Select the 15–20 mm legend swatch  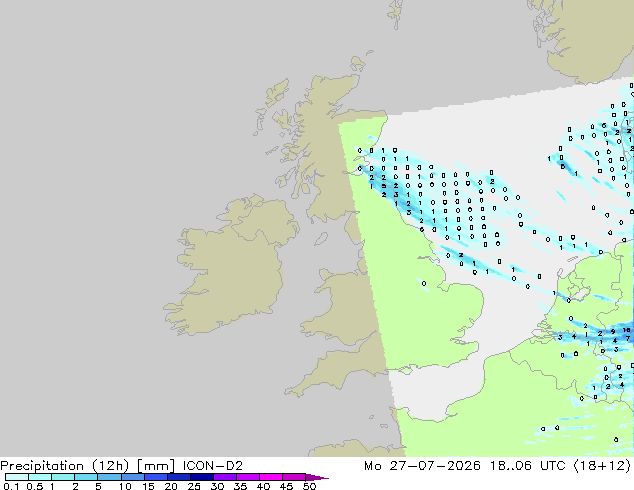155,477
